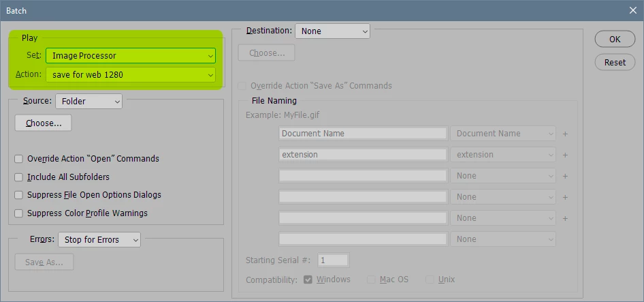Open the Document Name naming dropdown

coord(503,134)
